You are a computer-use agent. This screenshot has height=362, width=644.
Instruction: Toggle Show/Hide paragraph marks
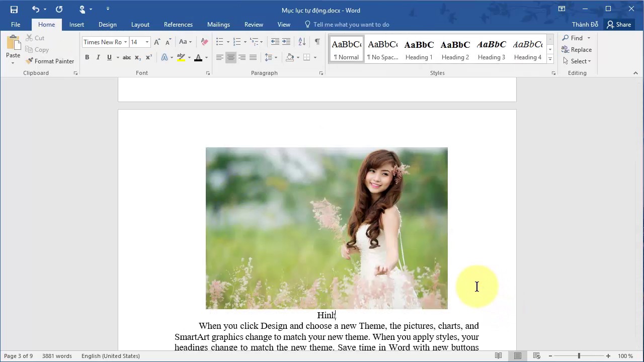[317, 42]
